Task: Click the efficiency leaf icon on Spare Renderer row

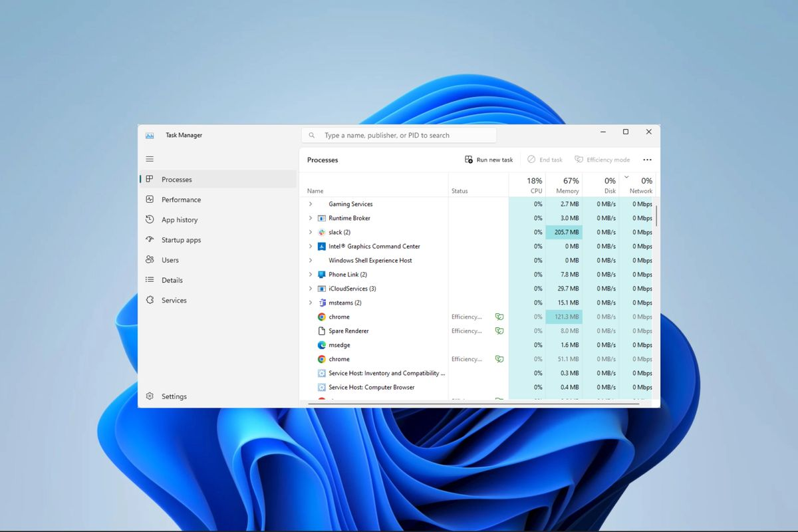Action: 499,331
